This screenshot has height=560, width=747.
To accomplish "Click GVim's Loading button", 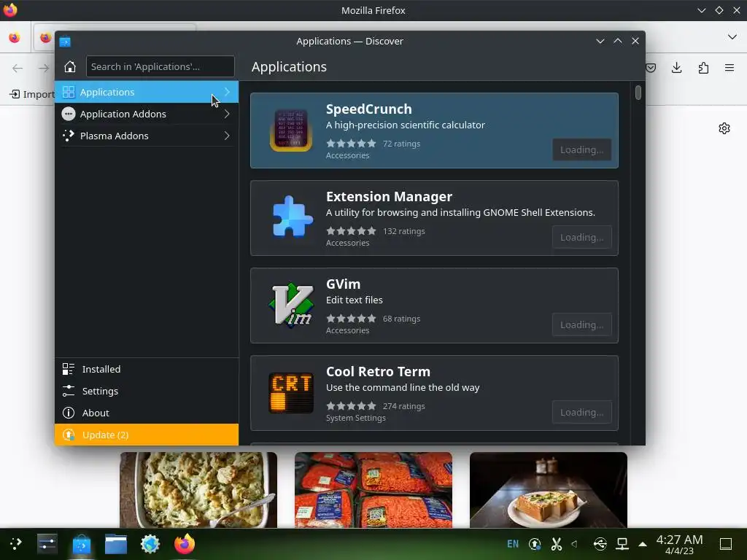I will (581, 324).
